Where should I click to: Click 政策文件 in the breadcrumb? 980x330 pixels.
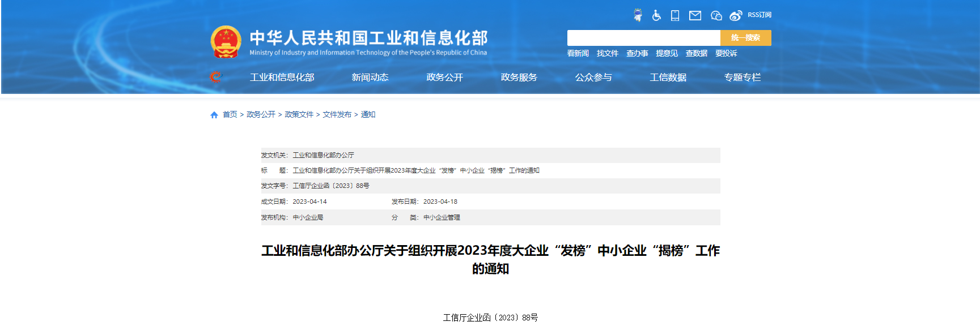(x=299, y=114)
